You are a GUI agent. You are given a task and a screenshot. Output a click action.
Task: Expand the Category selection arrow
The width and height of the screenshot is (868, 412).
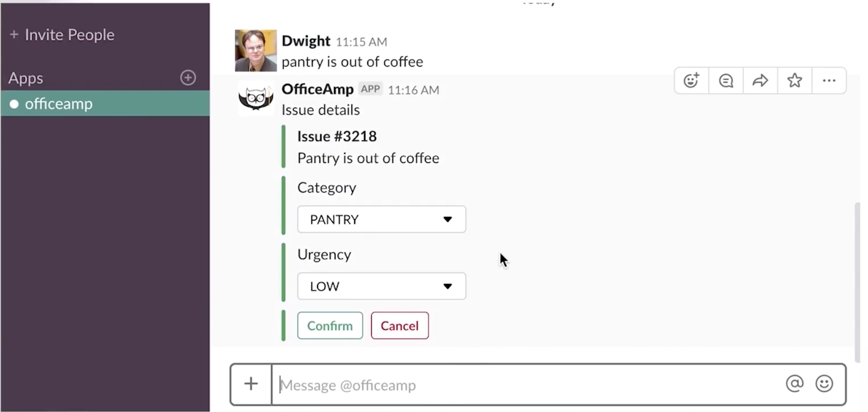point(448,219)
